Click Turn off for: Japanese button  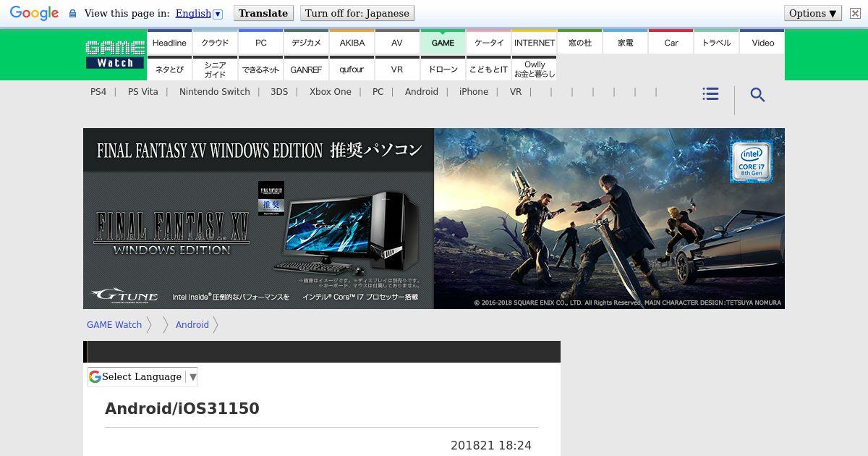(357, 13)
